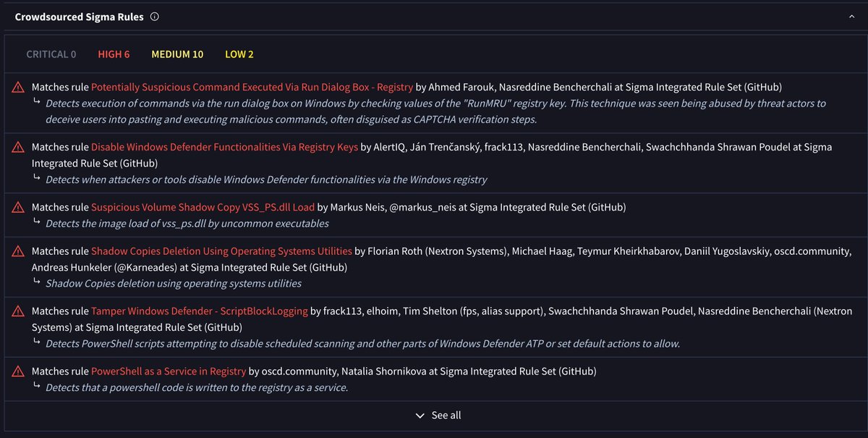Open Potentially Suspicious Command Executed Via Run Dialog rule
868x438 pixels.
(252, 87)
